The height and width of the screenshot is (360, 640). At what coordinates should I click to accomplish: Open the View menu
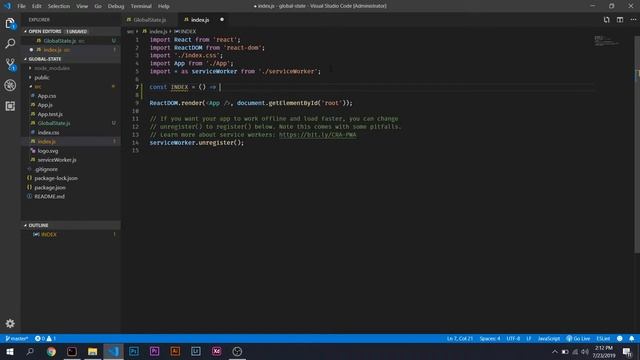click(82, 6)
